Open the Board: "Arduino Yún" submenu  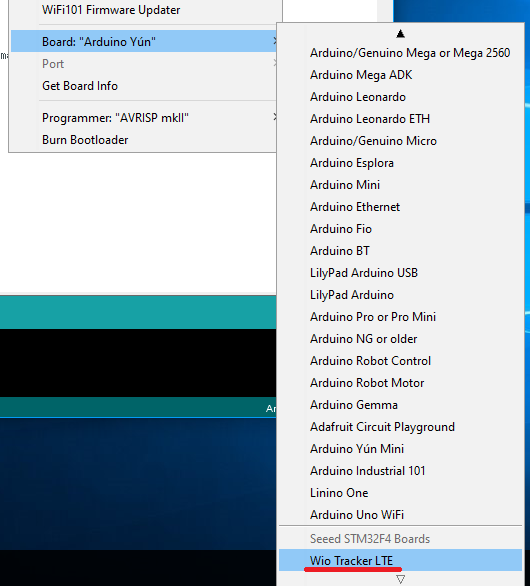tap(144, 41)
